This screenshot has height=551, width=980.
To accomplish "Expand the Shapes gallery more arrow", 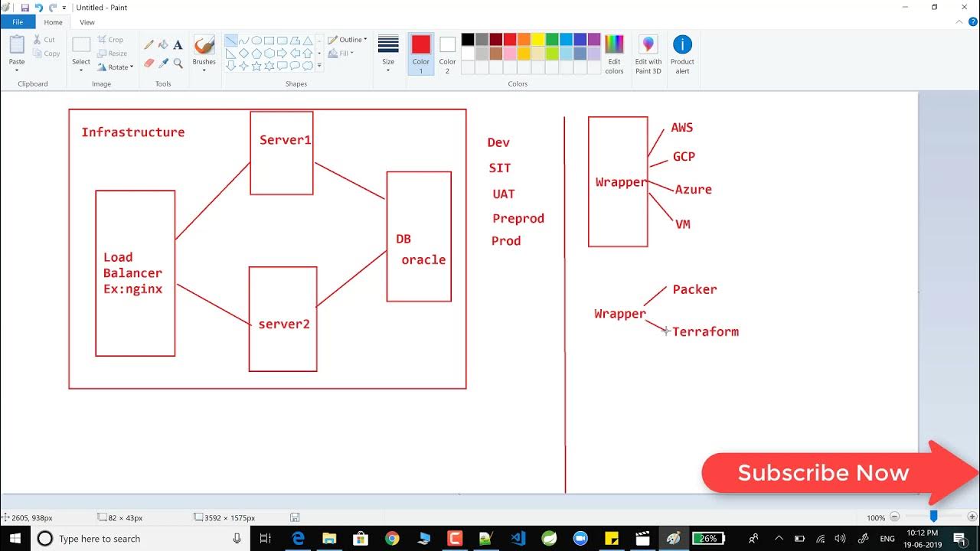I will pyautogui.click(x=319, y=67).
